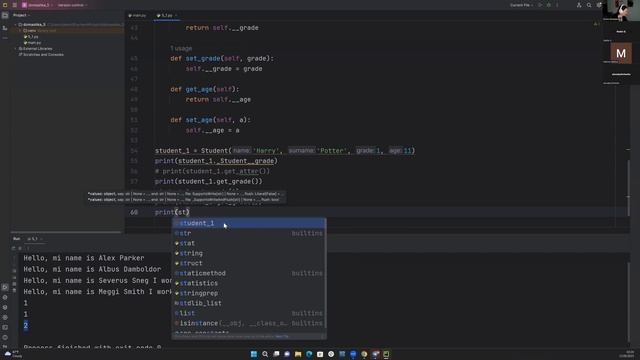Open the Terminal sidebar icon
Viewport: 640px width, 360px height.
[x=5, y=327]
